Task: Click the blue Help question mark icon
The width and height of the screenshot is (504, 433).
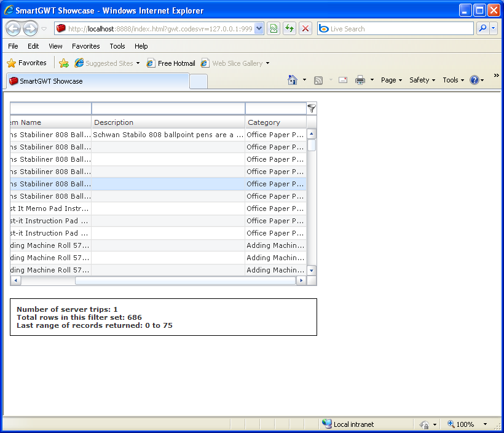Action: click(x=474, y=80)
